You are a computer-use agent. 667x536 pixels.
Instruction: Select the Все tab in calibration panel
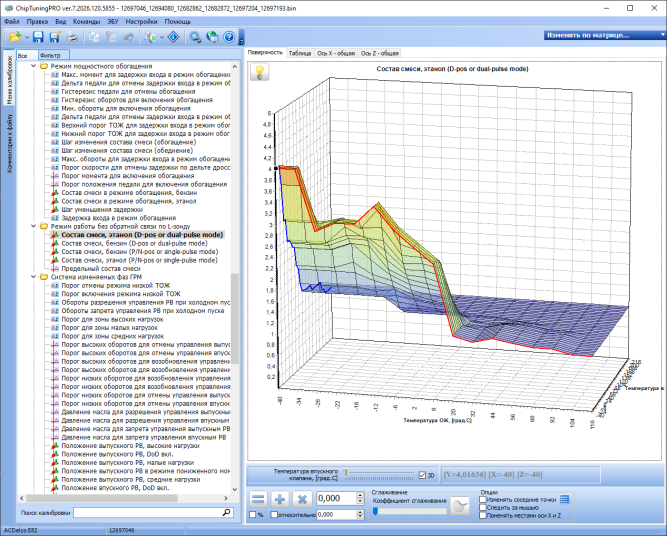[26, 55]
